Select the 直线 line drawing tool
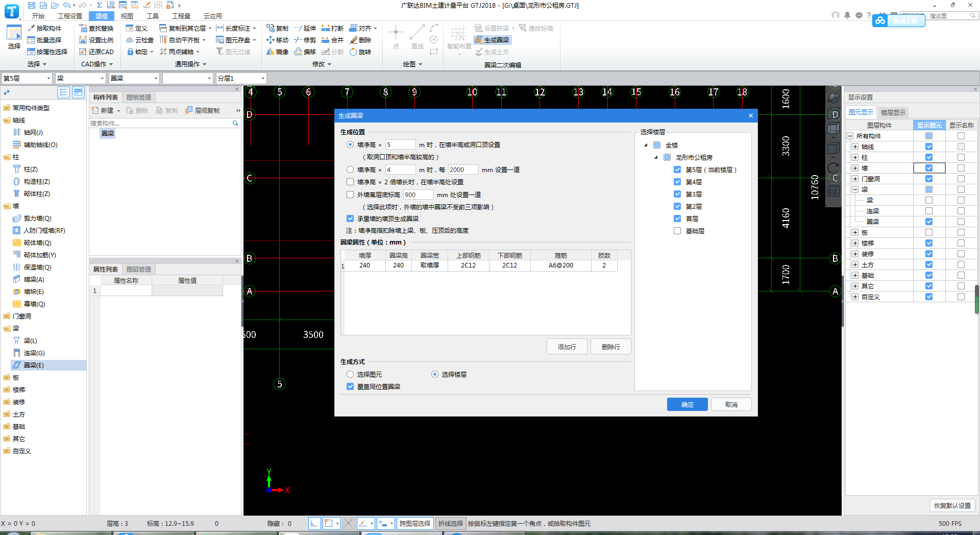The image size is (980, 535). (x=418, y=37)
